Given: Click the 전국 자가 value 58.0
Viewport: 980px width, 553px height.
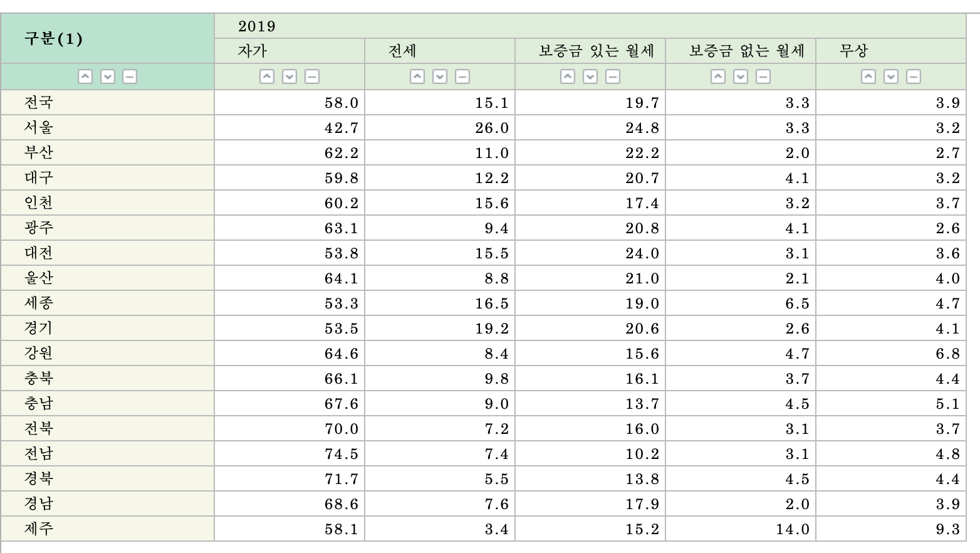Looking at the screenshot, I should pos(341,103).
